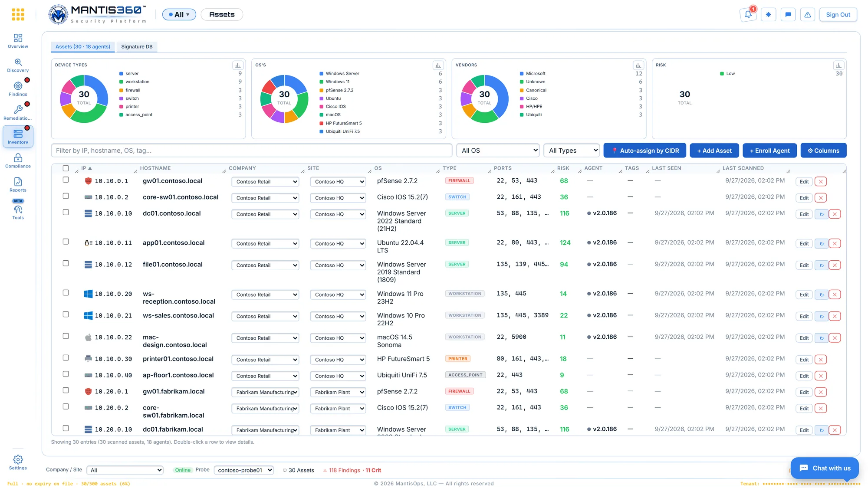Open Reports icon in sidebar
Screen dimensions: 868x488
click(x=18, y=185)
